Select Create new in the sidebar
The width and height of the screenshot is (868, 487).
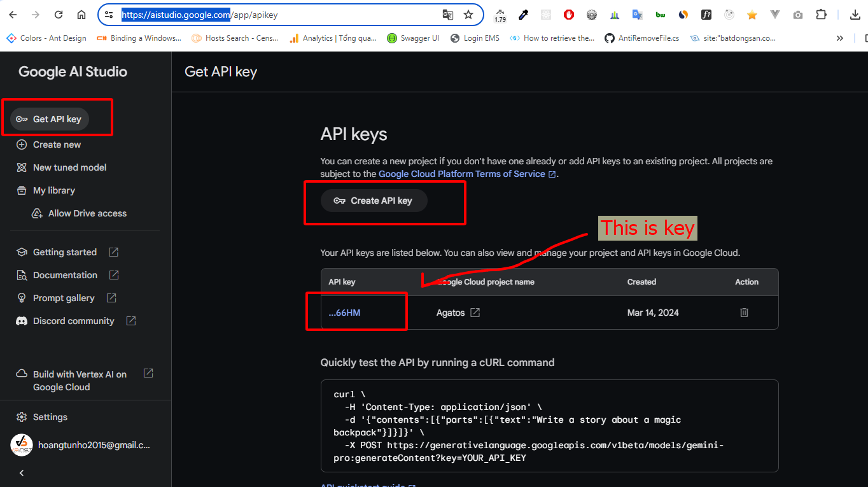[x=48, y=145]
